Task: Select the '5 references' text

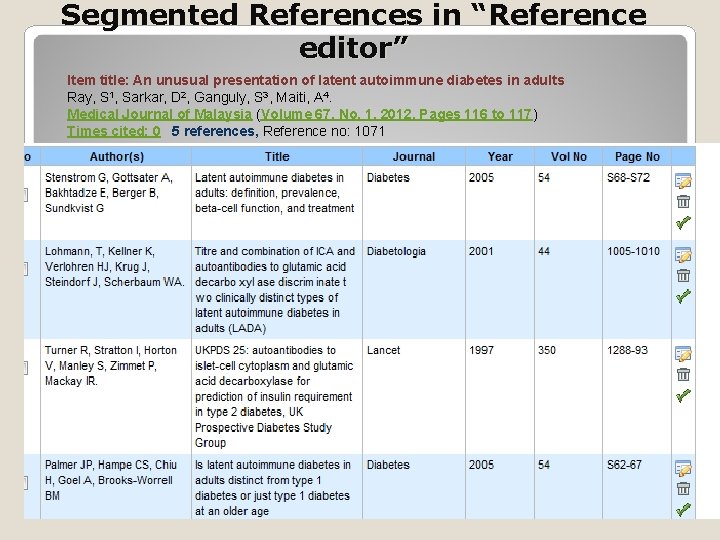Action: point(213,131)
